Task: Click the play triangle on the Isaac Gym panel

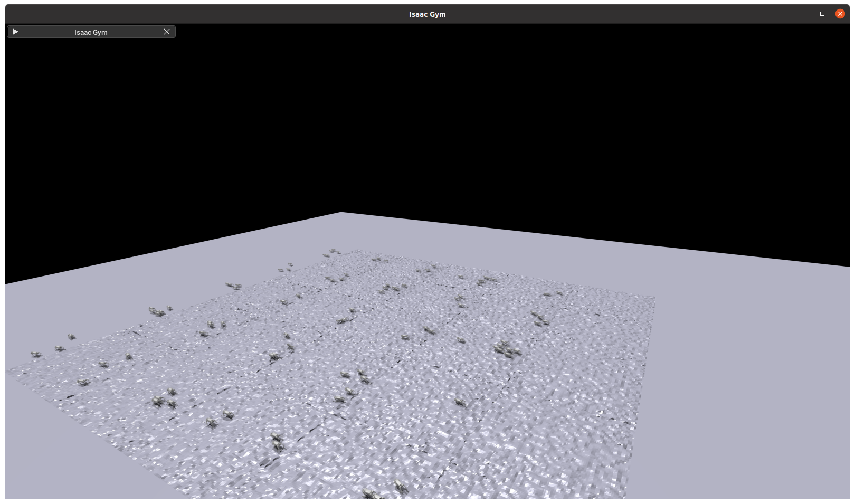Action: pos(15,32)
